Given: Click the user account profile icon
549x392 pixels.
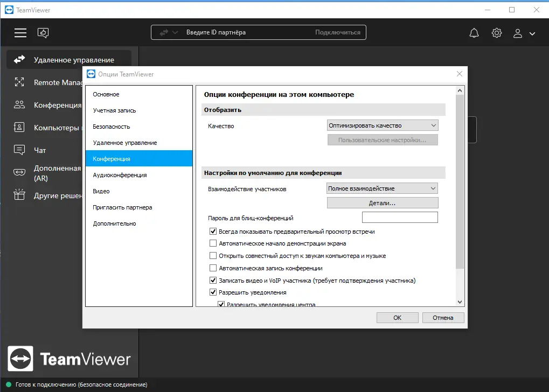Looking at the screenshot, I should tap(518, 33).
